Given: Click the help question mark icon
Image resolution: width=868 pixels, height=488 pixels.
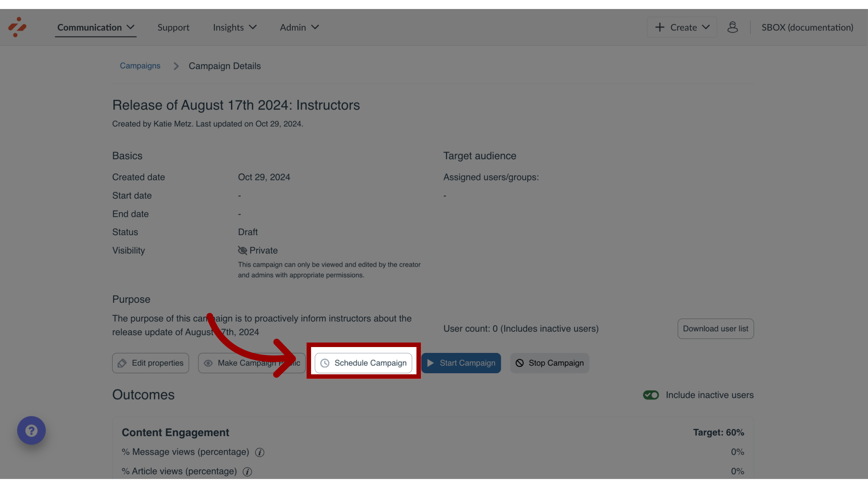Looking at the screenshot, I should (x=32, y=430).
